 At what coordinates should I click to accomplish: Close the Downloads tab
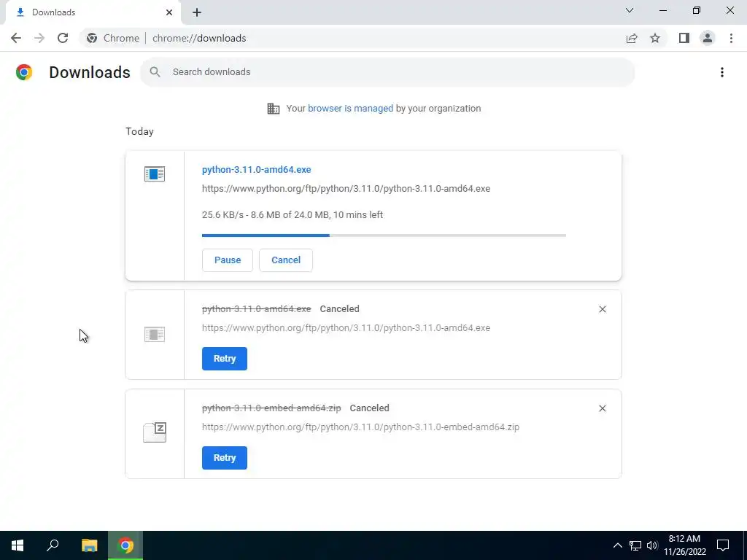point(169,12)
